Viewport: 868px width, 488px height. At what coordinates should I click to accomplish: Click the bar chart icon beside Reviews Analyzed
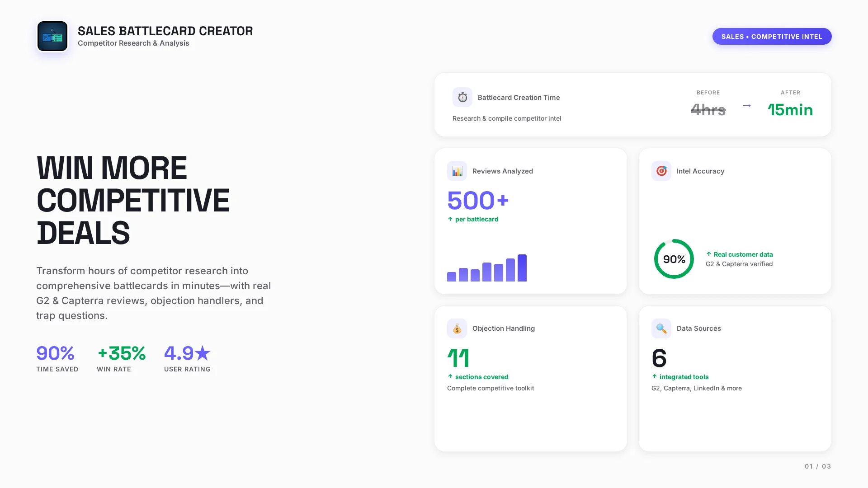(x=457, y=171)
